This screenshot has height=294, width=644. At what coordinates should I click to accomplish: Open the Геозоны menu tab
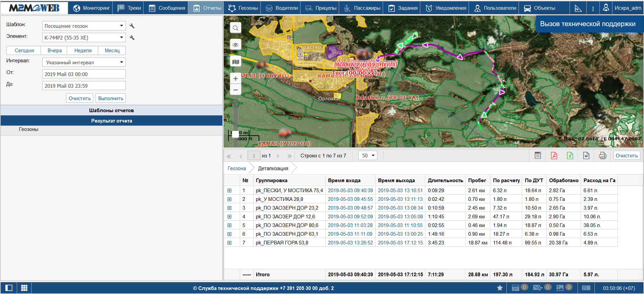243,8
